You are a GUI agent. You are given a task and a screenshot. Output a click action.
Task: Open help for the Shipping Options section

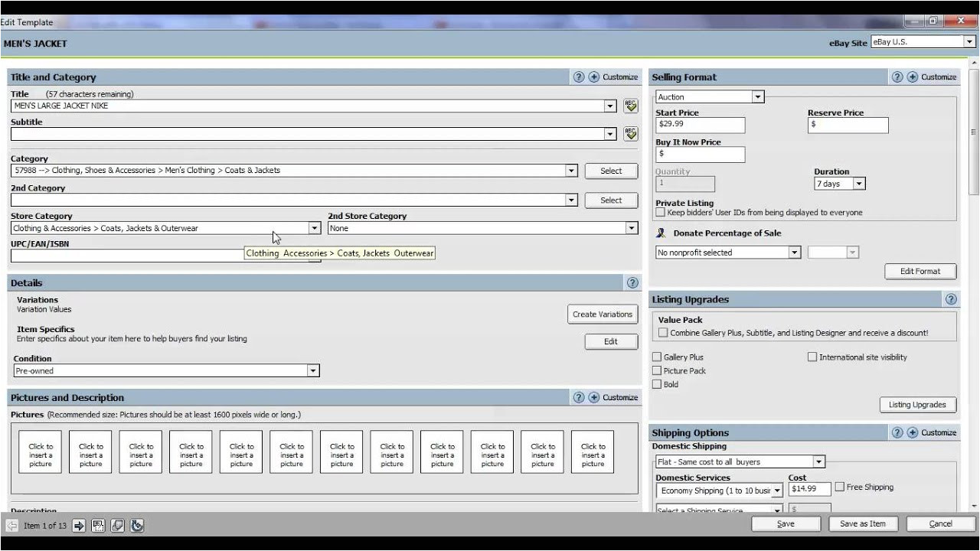coord(897,432)
